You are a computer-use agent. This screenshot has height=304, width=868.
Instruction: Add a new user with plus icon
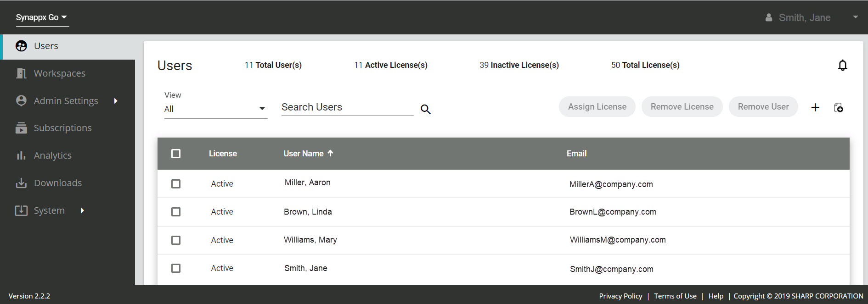815,107
